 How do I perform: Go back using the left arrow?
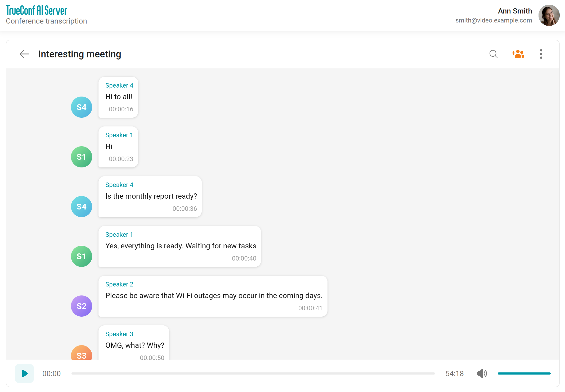pos(24,54)
